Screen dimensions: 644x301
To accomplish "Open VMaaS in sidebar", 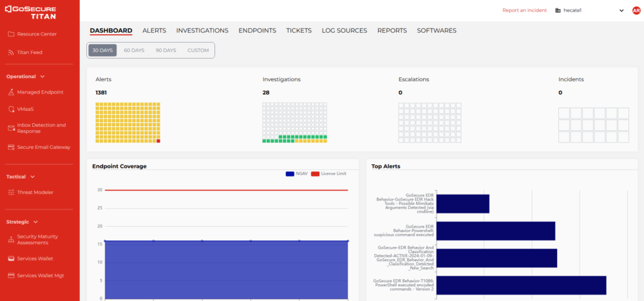I will [26, 110].
